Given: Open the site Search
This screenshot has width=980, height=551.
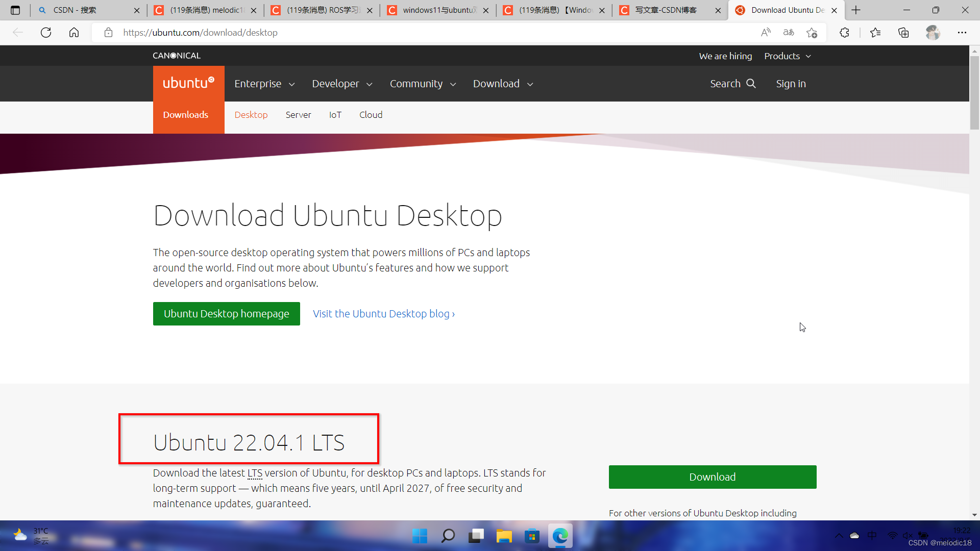Looking at the screenshot, I should point(732,84).
